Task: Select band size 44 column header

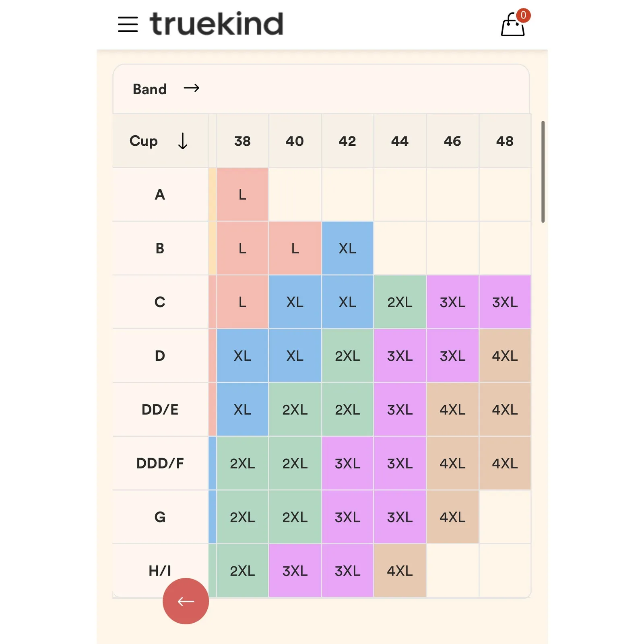Action: pyautogui.click(x=400, y=141)
